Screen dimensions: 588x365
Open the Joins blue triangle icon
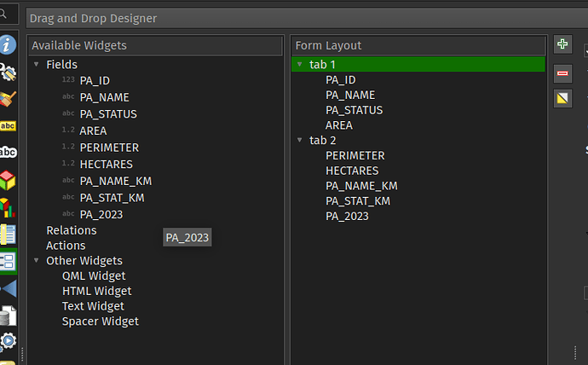(x=8, y=288)
